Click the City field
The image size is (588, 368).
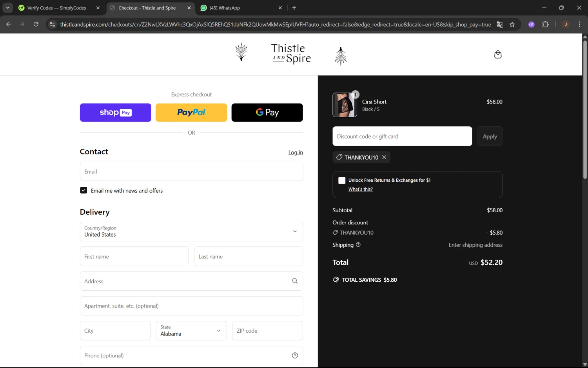click(x=115, y=331)
